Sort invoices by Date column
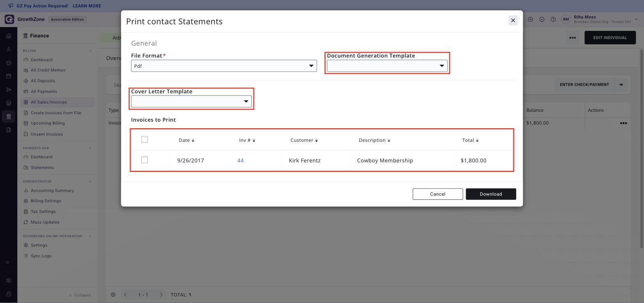644x303 pixels. 186,140
